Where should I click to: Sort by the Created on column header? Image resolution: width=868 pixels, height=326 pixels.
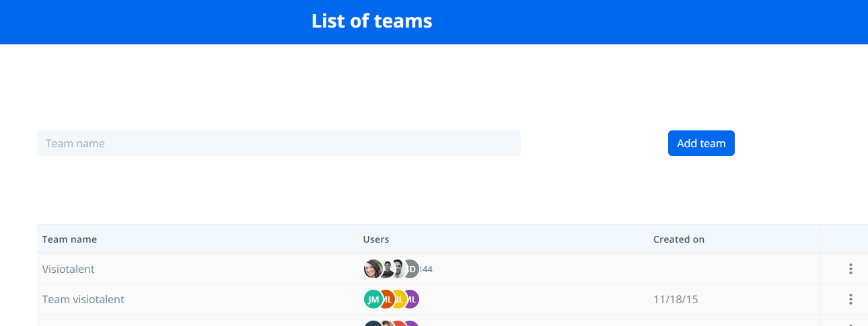[x=679, y=239]
